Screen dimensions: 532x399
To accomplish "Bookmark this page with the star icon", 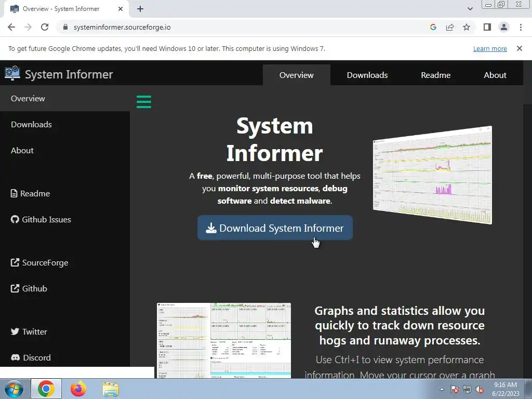I will click(467, 27).
